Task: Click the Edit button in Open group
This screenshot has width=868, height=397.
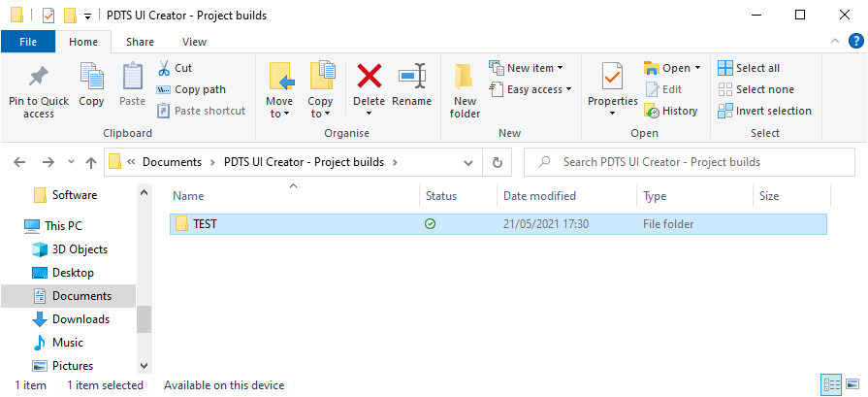Action: click(663, 89)
